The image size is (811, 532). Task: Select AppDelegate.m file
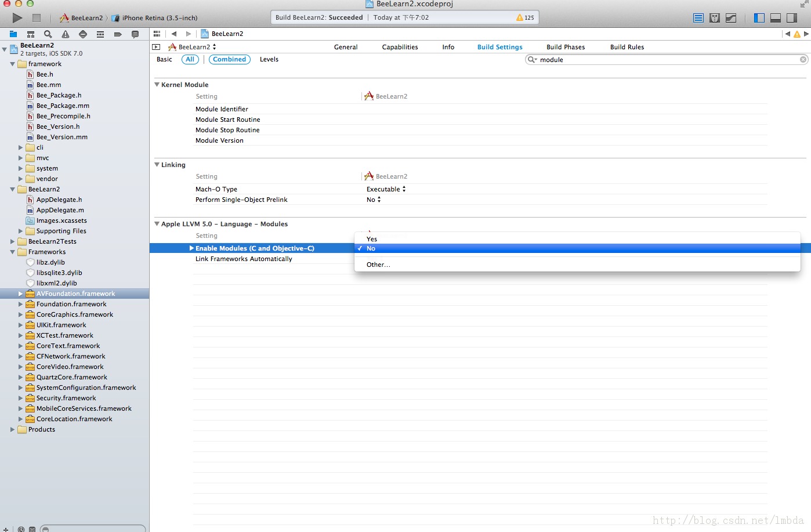click(x=60, y=210)
